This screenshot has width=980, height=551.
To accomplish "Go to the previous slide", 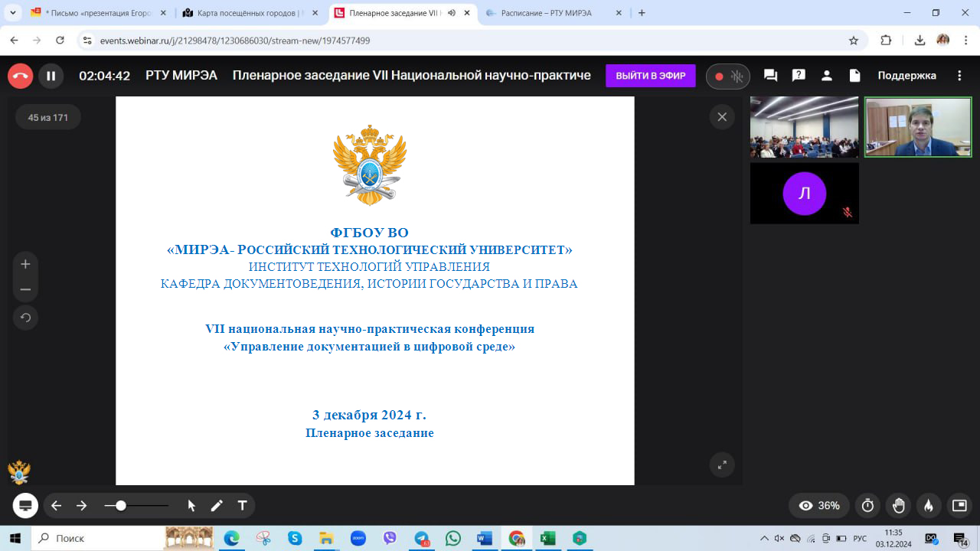I will [56, 506].
